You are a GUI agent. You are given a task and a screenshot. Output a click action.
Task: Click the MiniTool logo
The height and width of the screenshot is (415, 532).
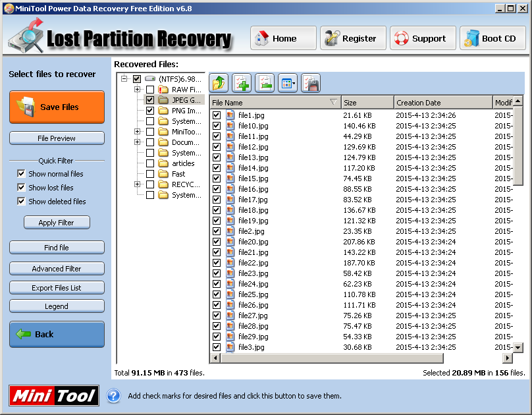point(54,396)
